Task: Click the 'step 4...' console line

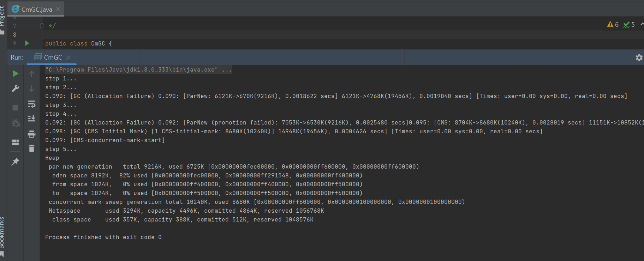Action: pyautogui.click(x=61, y=114)
